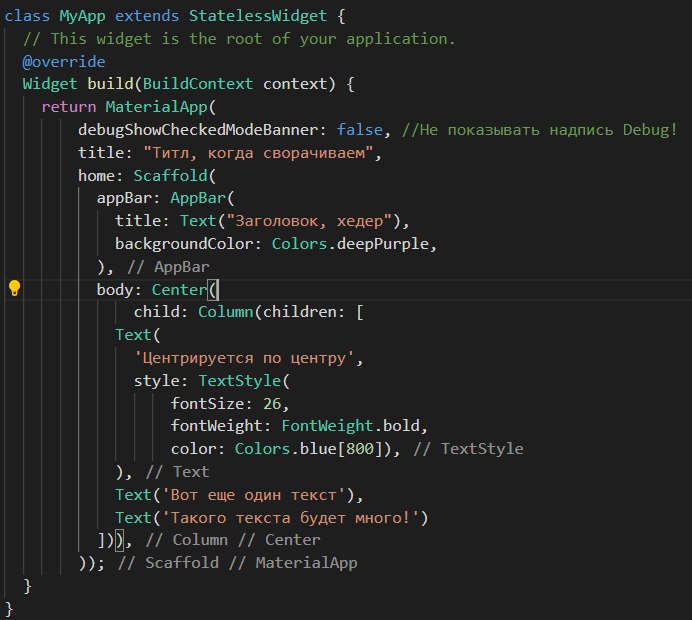
Task: Click the string 'Вот еще один текст'
Action: [253, 495]
